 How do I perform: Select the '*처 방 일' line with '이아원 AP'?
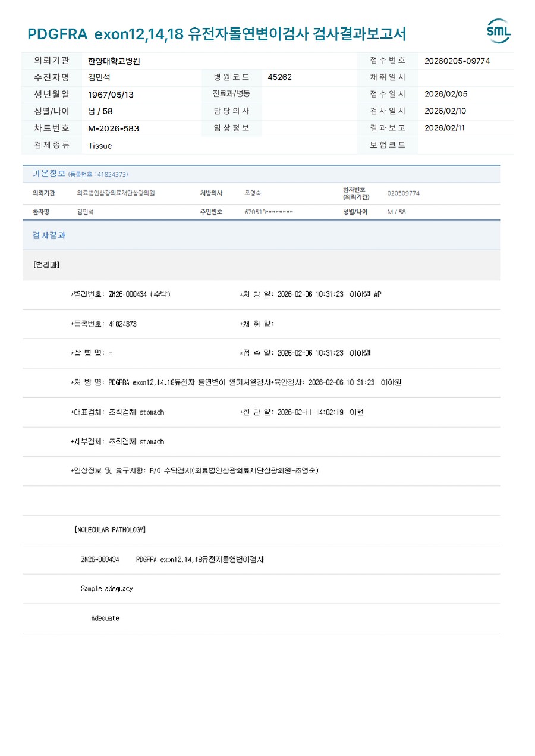pos(310,294)
